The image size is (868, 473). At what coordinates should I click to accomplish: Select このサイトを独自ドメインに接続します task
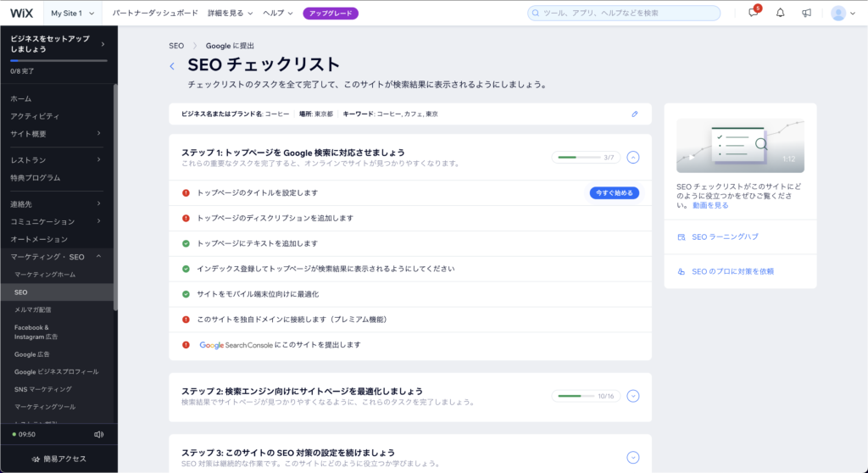[410, 320]
